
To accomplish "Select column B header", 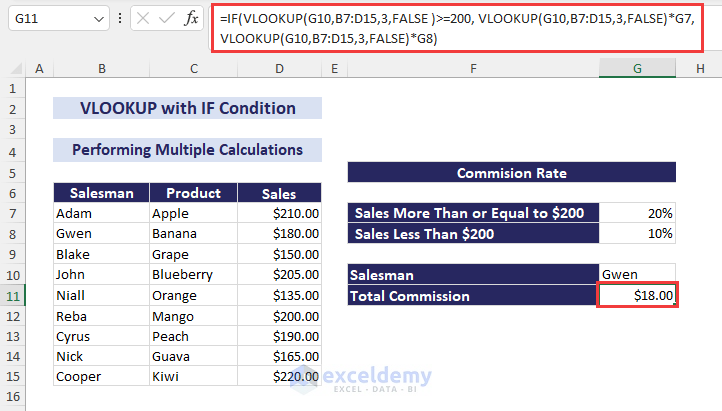I will (x=101, y=68).
